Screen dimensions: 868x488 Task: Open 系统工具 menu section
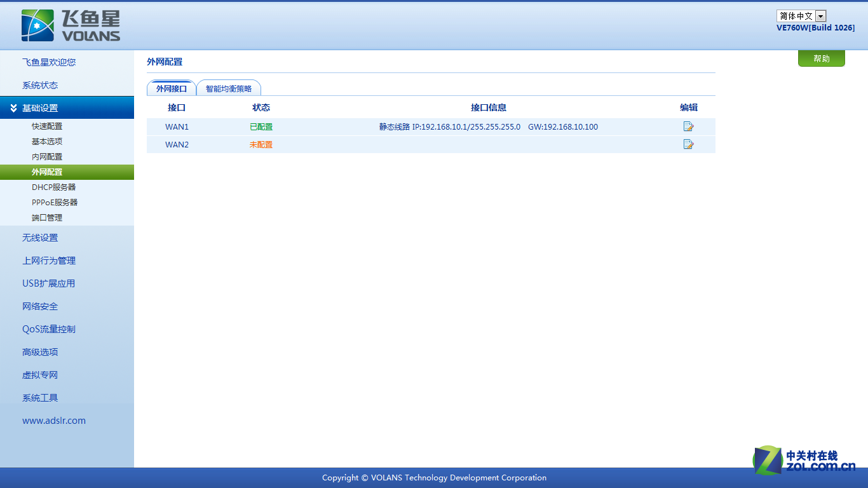point(40,398)
